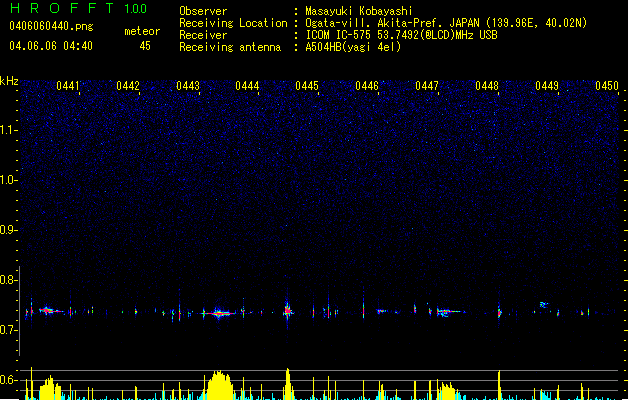Click the 0.7 kHz axis value
This screenshot has width=629, height=400.
(9, 330)
